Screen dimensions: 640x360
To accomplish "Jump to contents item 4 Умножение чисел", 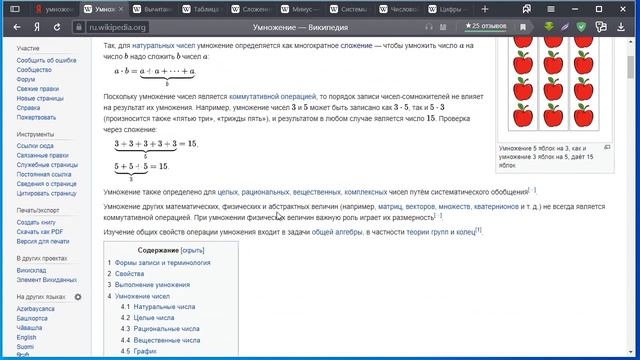I will click(x=142, y=296).
